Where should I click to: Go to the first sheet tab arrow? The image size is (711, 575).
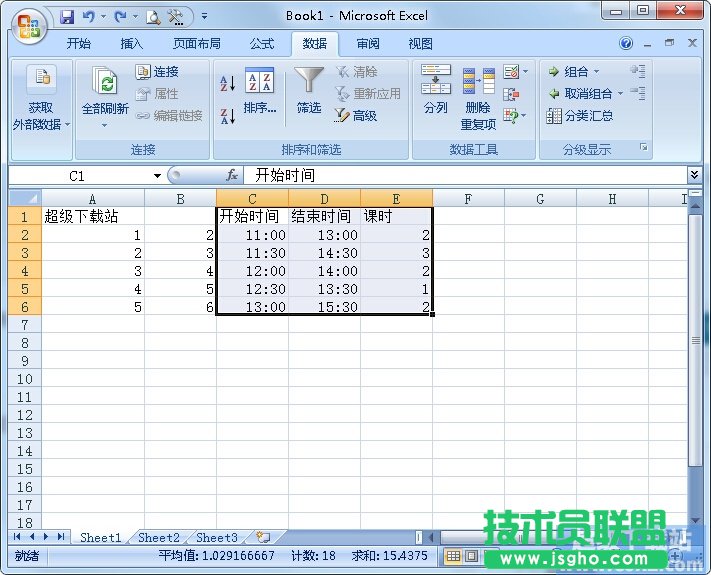[x=17, y=537]
